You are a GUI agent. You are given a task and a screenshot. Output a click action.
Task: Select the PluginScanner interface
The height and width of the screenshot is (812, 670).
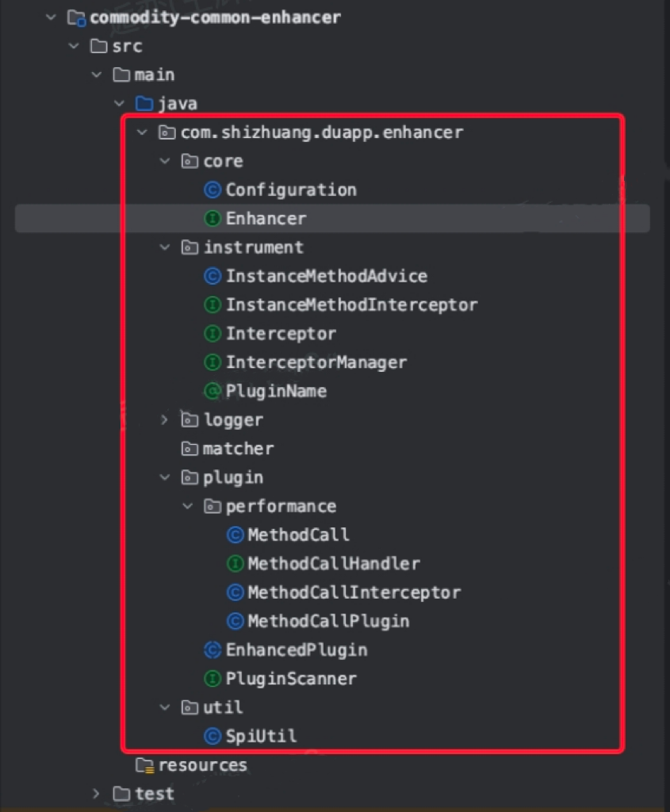pos(290,678)
